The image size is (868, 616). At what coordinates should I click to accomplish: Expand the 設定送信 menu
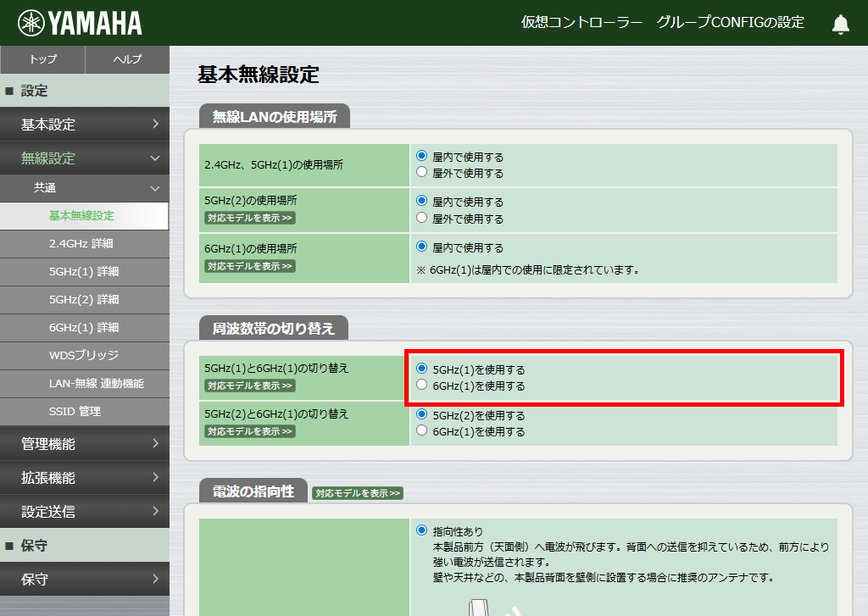[x=85, y=512]
